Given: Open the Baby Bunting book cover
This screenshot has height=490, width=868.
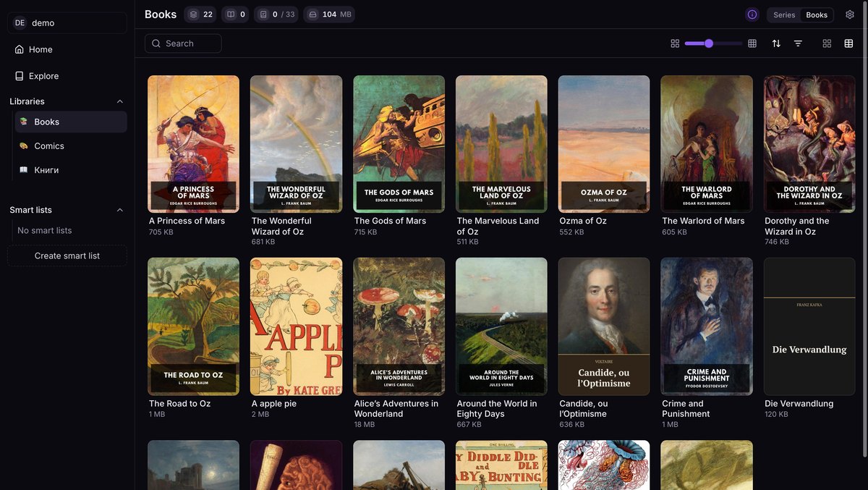Looking at the screenshot, I should 501,465.
